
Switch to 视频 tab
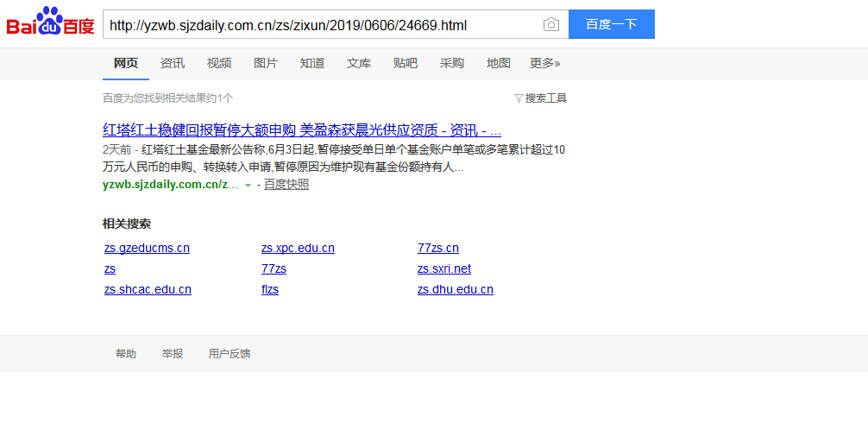[x=219, y=63]
